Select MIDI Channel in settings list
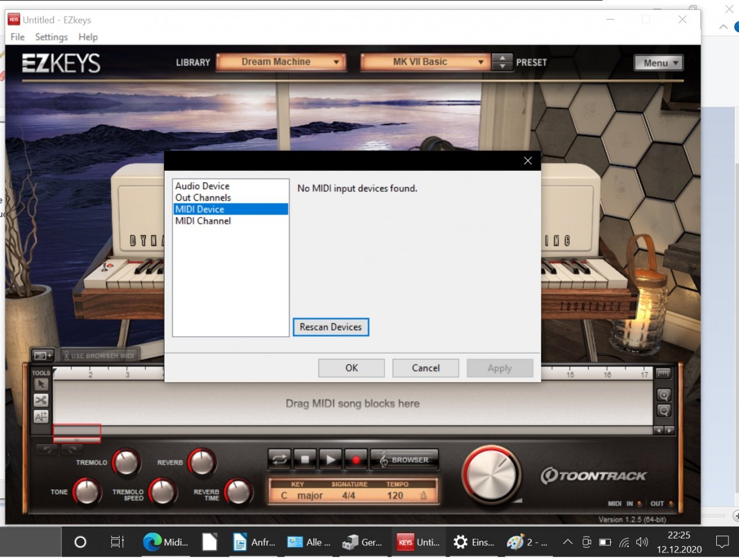This screenshot has height=560, width=739. [231, 221]
